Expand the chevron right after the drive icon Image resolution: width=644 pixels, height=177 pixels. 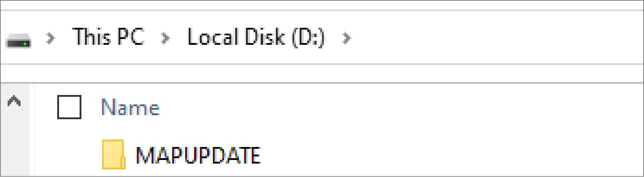click(51, 38)
